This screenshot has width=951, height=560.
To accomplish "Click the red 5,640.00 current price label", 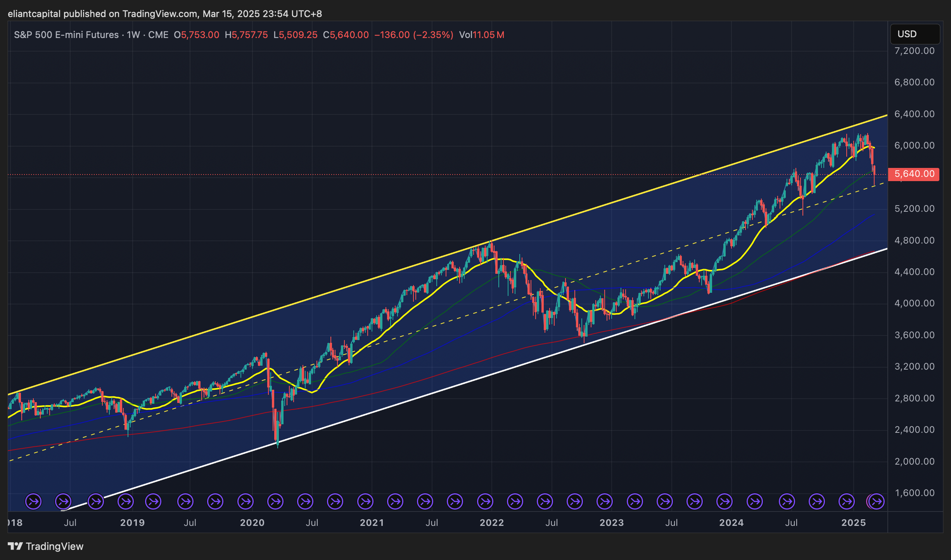I will point(914,174).
